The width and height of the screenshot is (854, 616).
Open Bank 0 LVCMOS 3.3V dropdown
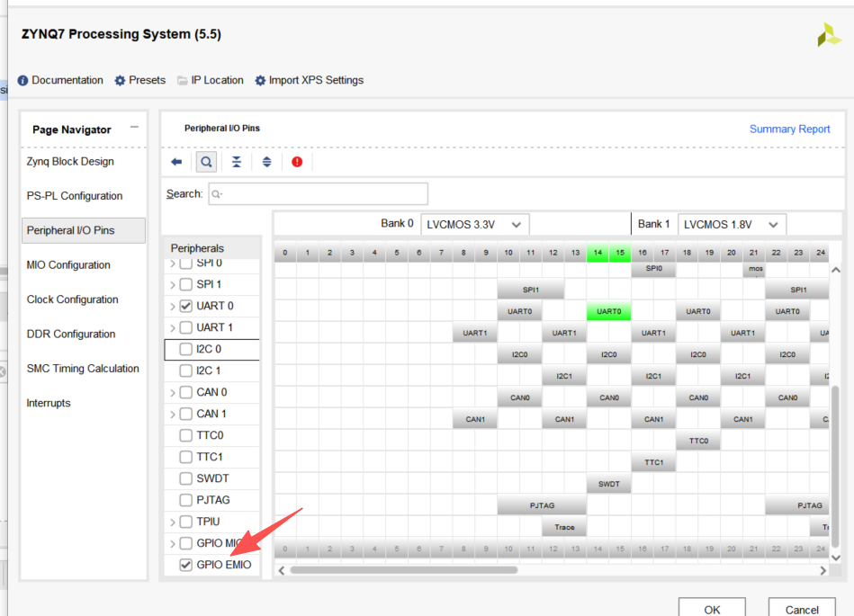click(474, 225)
